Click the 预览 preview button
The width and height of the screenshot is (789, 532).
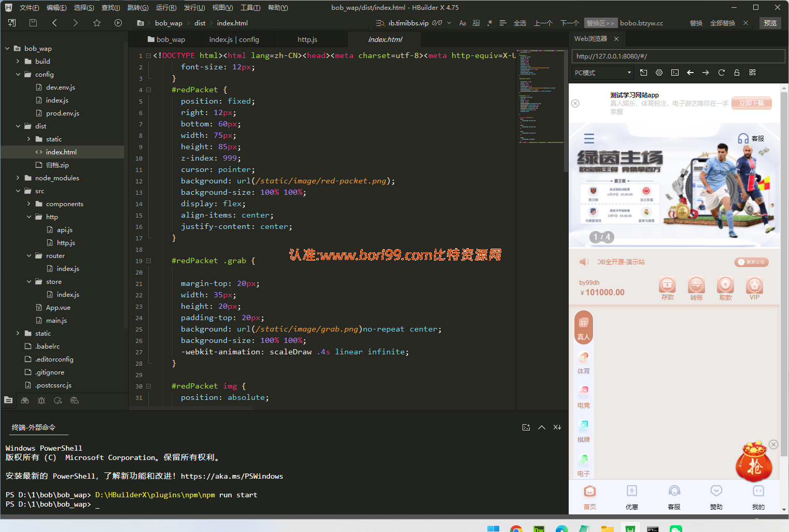coord(770,23)
